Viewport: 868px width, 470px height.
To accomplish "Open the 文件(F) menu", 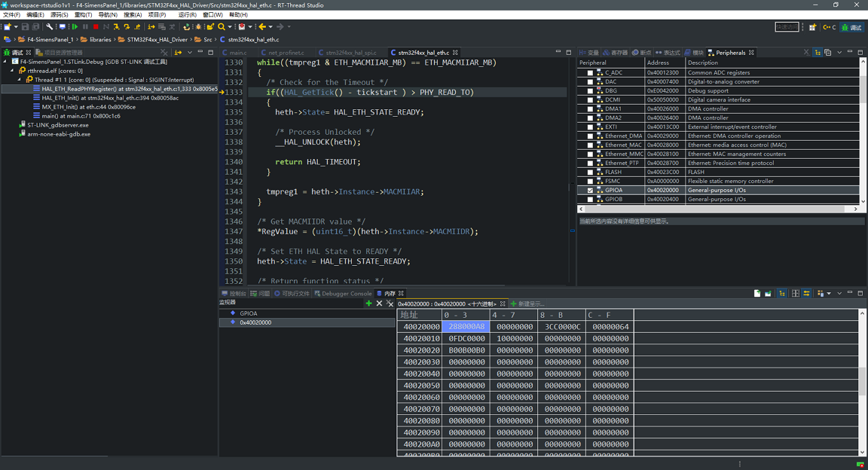I will [x=11, y=15].
